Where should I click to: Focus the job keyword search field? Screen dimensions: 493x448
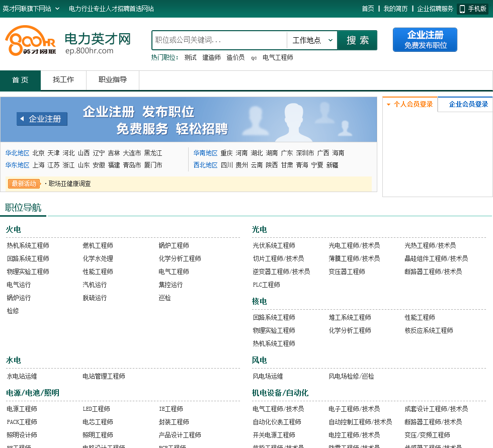(219, 40)
